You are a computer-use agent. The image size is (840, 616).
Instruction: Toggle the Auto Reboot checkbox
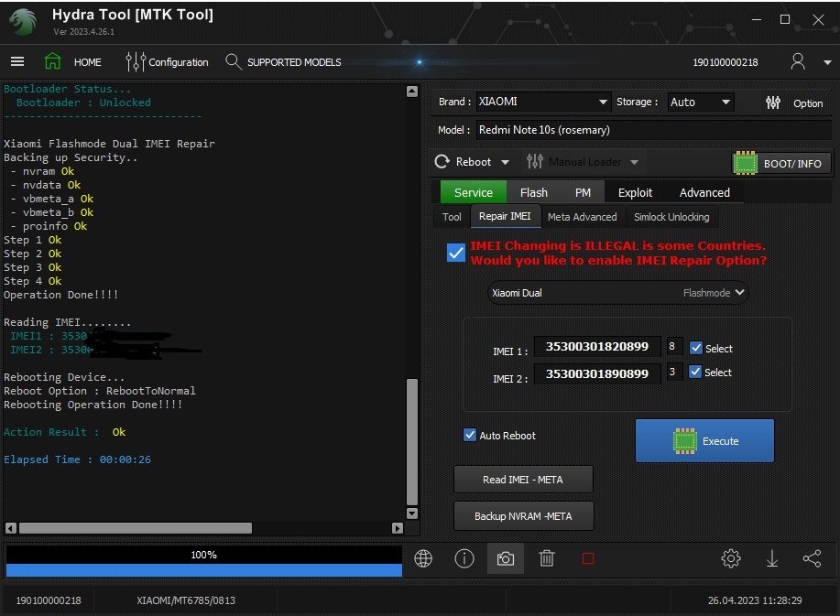tap(470, 435)
